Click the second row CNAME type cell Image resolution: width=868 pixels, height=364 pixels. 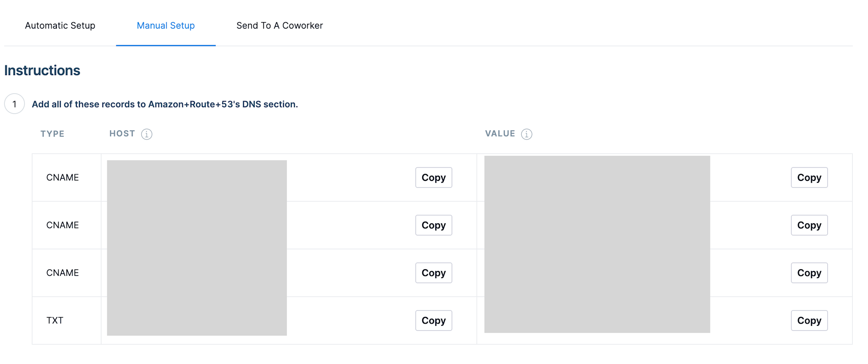coord(62,225)
